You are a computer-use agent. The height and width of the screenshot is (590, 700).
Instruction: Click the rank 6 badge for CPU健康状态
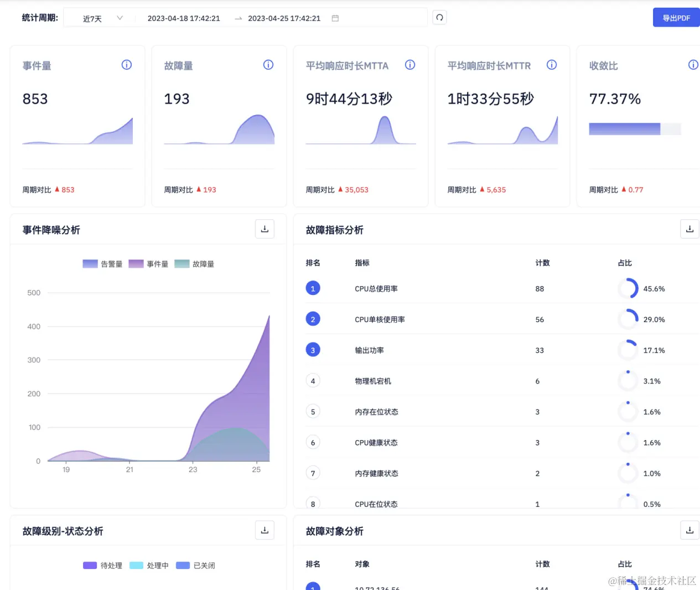click(313, 442)
